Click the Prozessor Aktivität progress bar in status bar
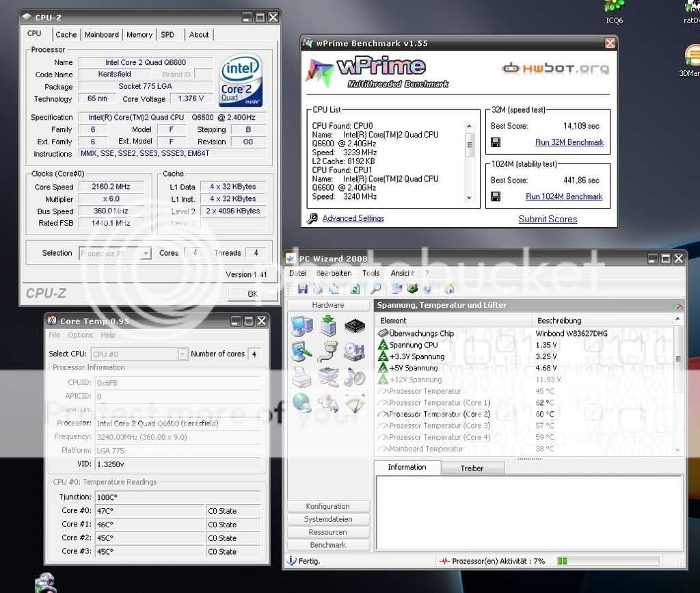700x593 pixels. point(608,562)
